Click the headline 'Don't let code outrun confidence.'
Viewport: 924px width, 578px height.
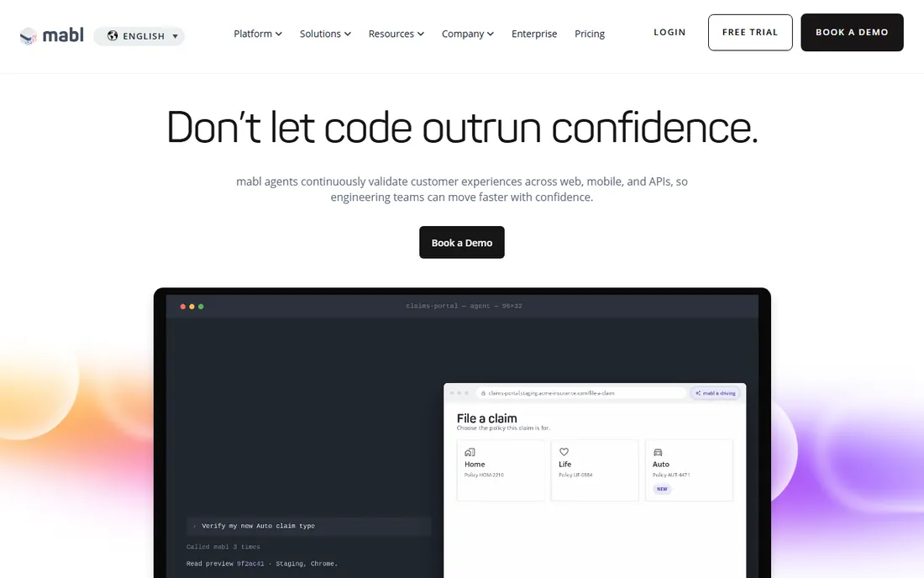462,127
